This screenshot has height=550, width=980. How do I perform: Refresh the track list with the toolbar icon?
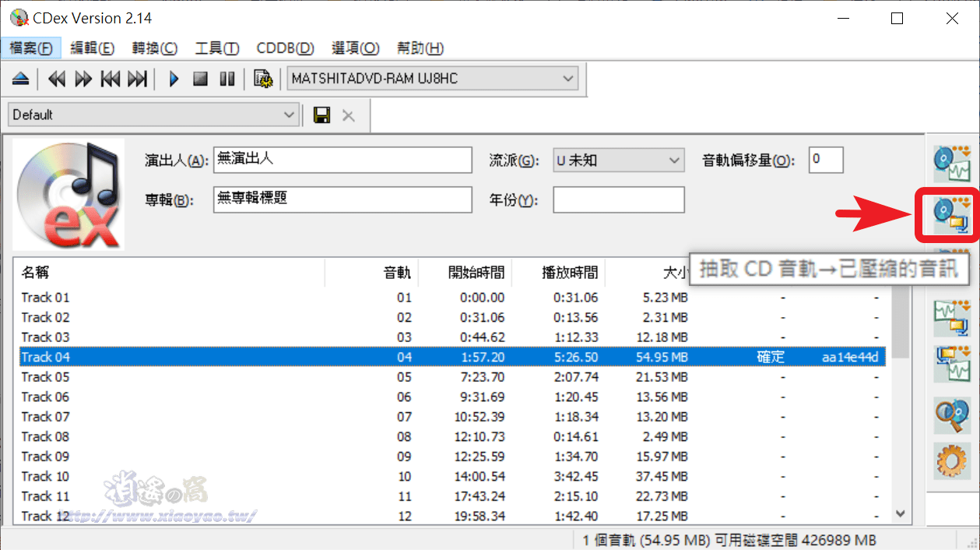(263, 78)
